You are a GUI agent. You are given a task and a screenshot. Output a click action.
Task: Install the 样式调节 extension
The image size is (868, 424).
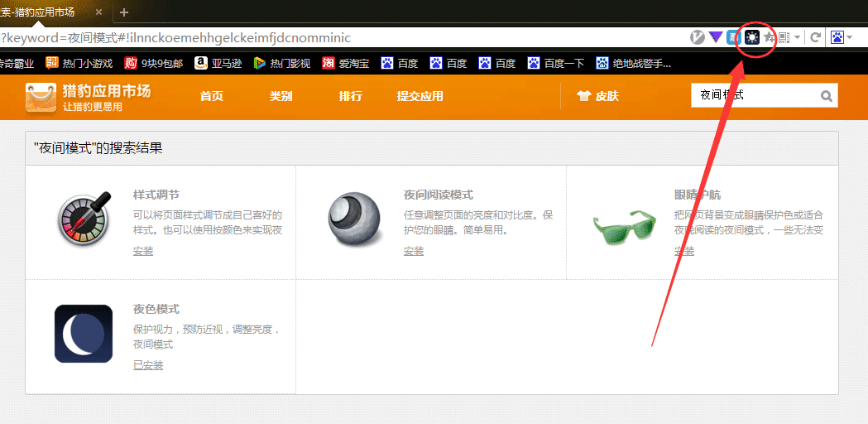point(143,251)
